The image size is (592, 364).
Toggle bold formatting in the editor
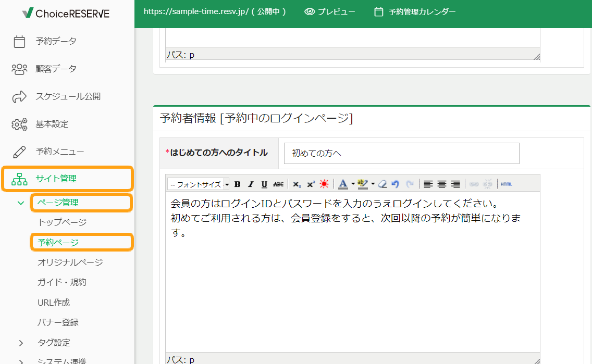(237, 183)
